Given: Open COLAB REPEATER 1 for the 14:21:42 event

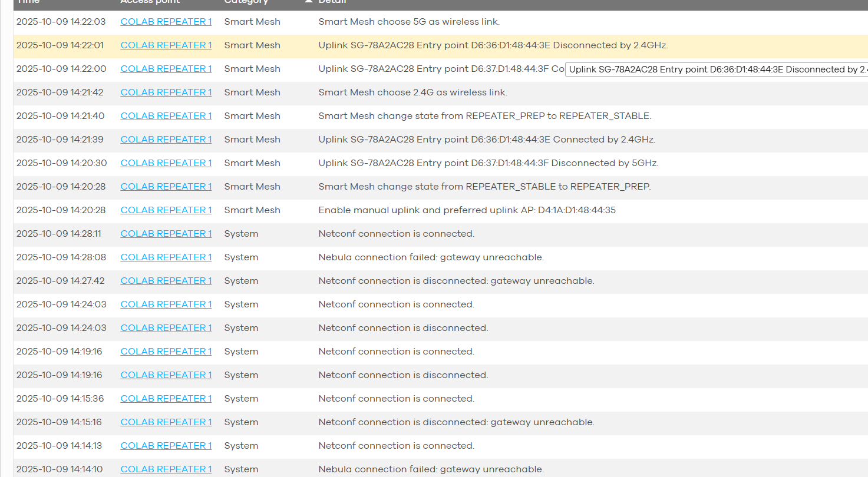Looking at the screenshot, I should 166,92.
